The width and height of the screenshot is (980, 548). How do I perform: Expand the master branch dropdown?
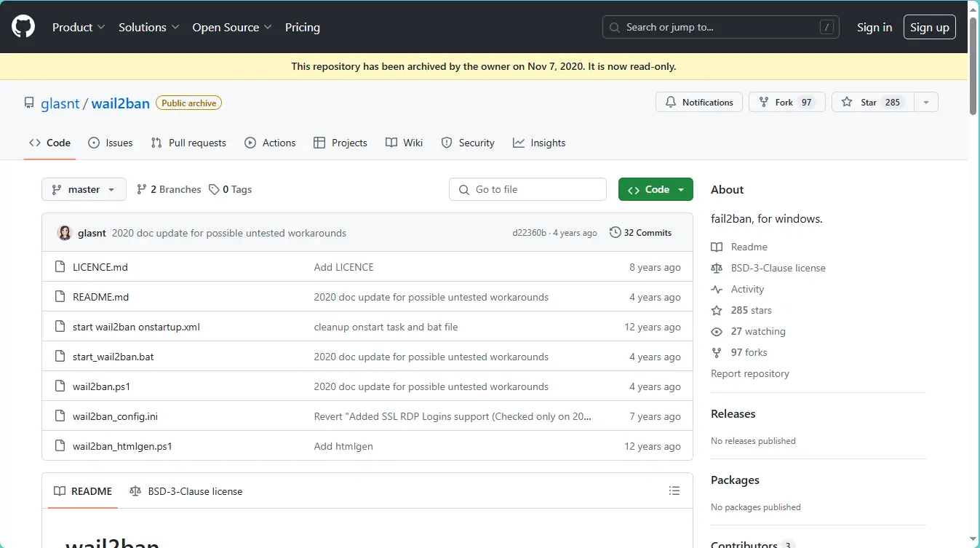[x=84, y=189]
